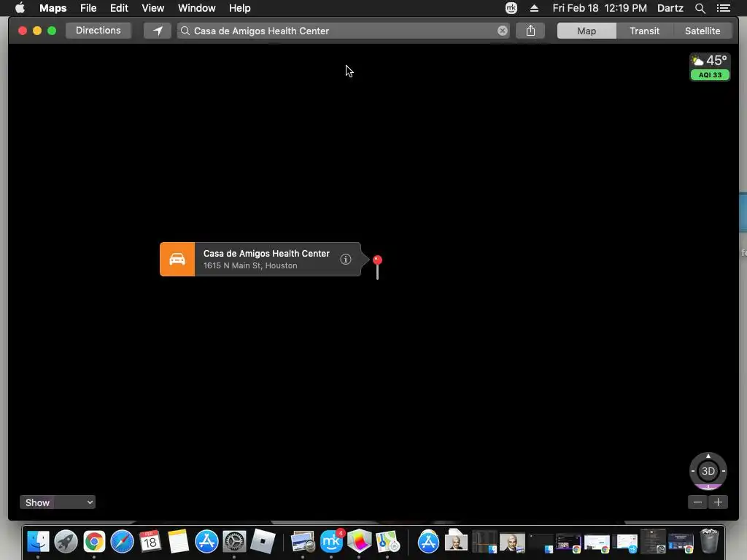The image size is (747, 560).
Task: Click the Dartz user name
Action: point(670,8)
